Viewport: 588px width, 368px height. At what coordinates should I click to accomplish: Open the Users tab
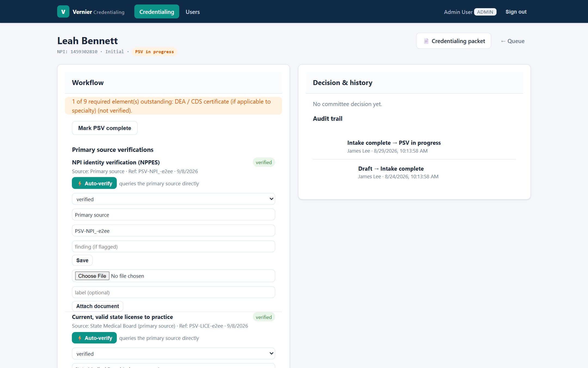pyautogui.click(x=193, y=12)
